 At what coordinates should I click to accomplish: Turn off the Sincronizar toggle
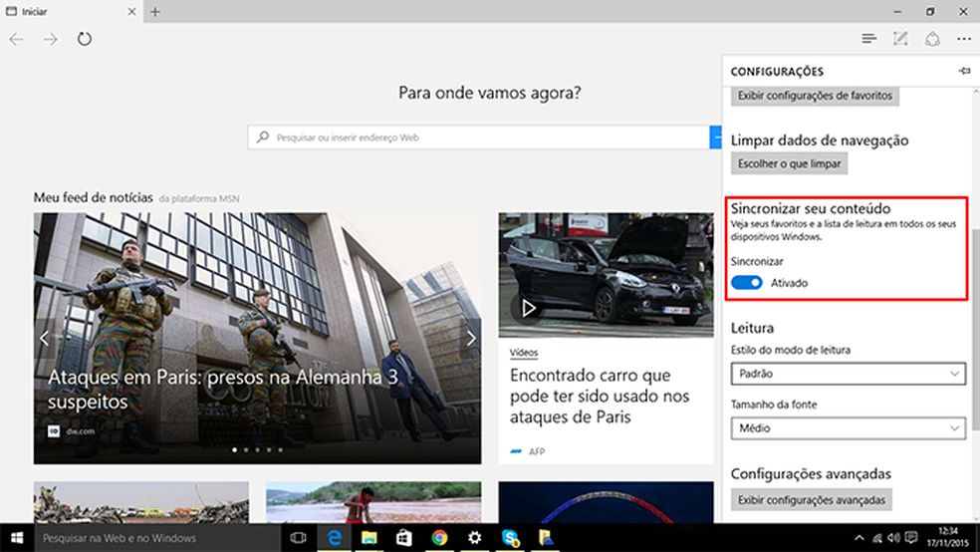(747, 283)
